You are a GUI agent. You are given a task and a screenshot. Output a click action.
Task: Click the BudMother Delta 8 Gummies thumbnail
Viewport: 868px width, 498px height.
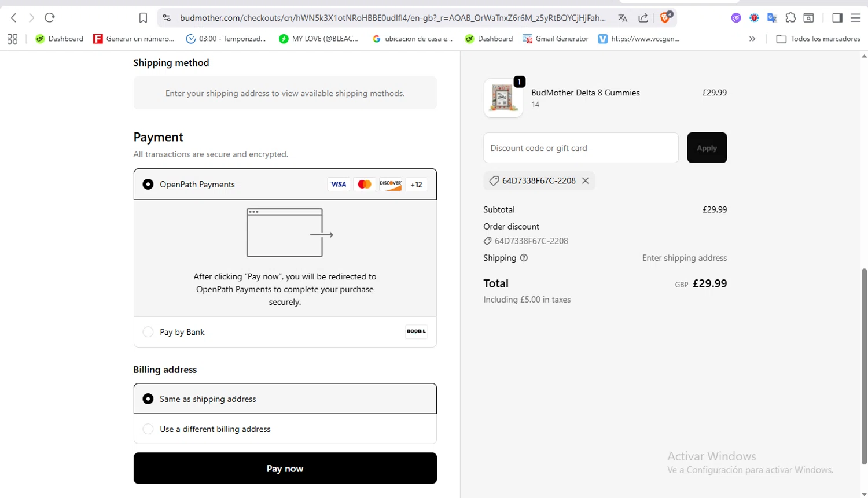pyautogui.click(x=503, y=98)
